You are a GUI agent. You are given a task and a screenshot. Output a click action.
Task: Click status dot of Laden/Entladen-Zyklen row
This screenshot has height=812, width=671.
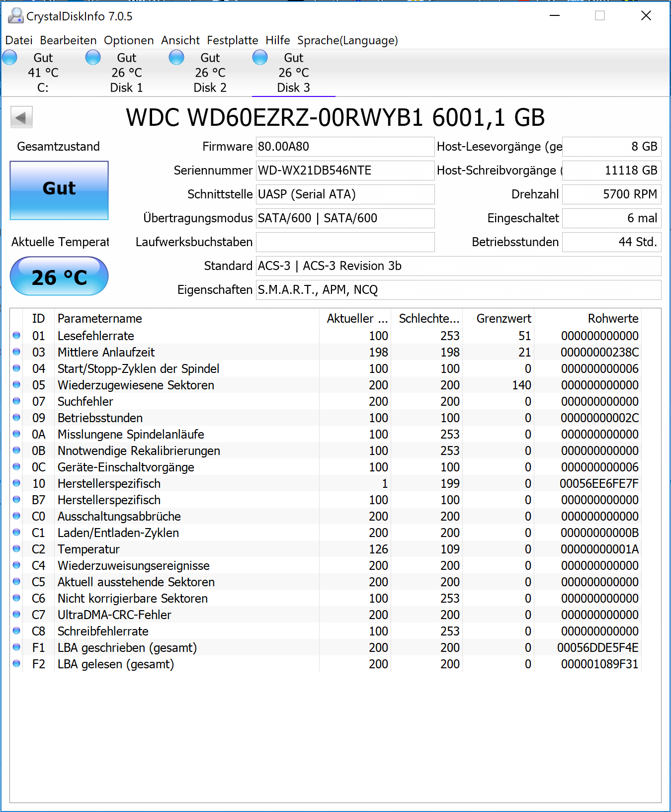pos(16,533)
